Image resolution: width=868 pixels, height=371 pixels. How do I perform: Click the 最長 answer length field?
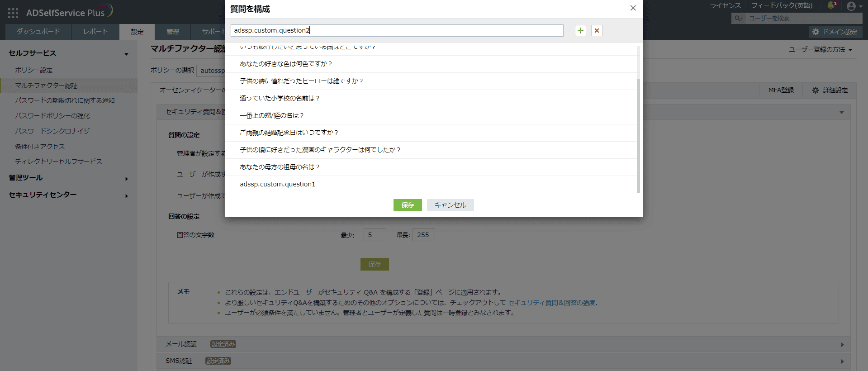point(423,235)
